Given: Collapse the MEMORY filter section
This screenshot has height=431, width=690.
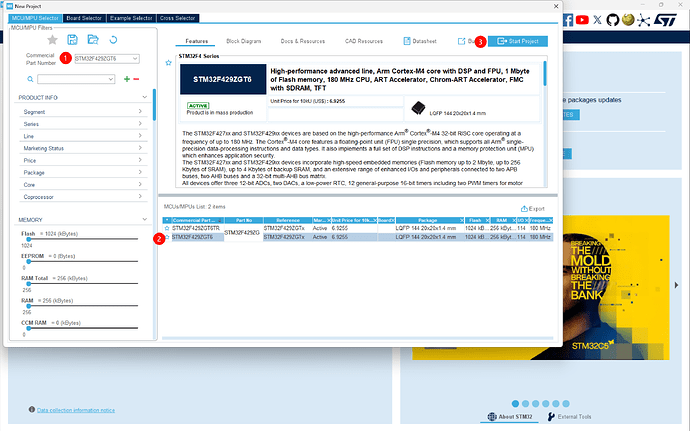Looking at the screenshot, I should click(x=144, y=219).
